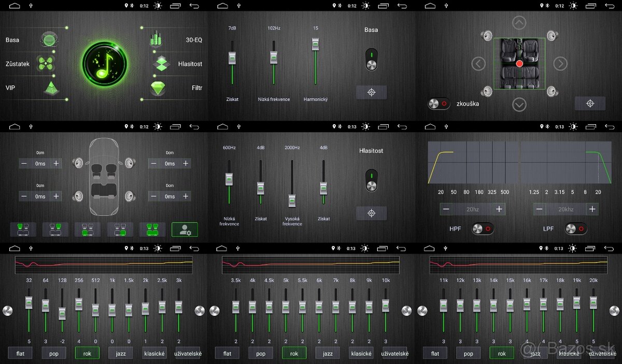Enable the LPF toggle
The height and width of the screenshot is (364, 622).
576,229
